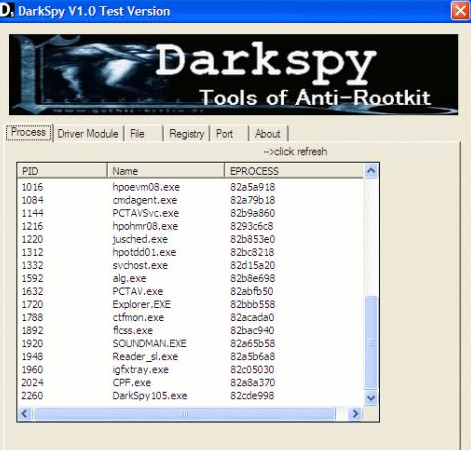Image resolution: width=471 pixels, height=450 pixels.
Task: Open the Driver Module tab
Action: (x=88, y=134)
